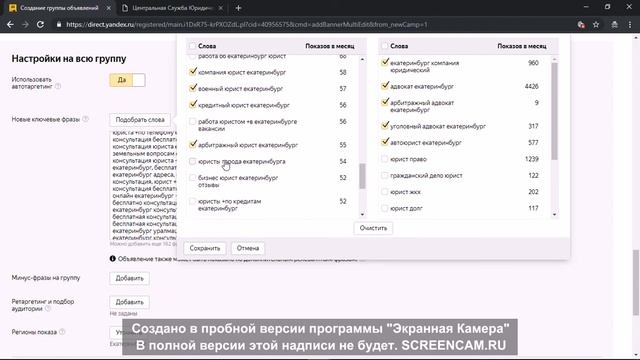The image size is (640, 360).
Task: Open help icon next to 'Регионы показа'
Action: (62, 332)
